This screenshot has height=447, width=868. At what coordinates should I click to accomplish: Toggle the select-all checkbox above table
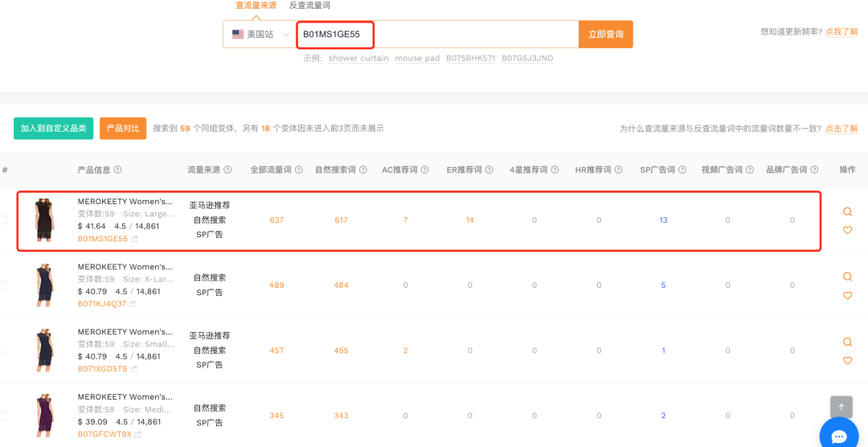click(3, 128)
